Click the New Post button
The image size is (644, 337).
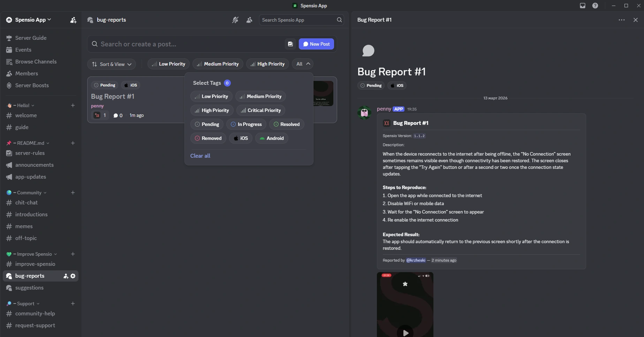pyautogui.click(x=316, y=44)
